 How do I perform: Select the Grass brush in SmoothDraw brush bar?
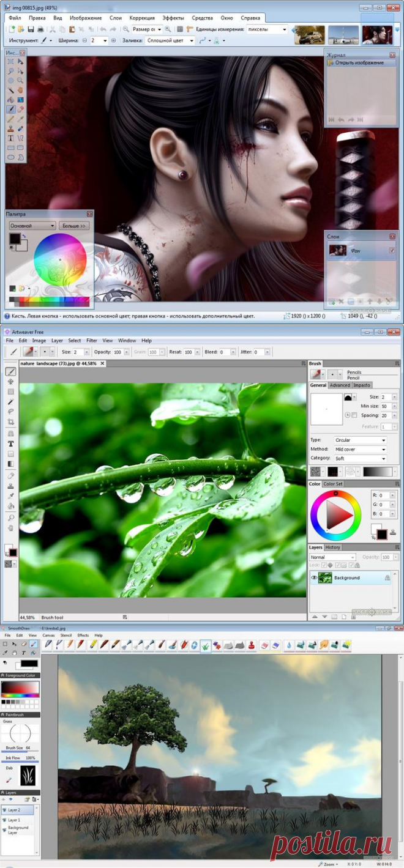click(x=206, y=645)
